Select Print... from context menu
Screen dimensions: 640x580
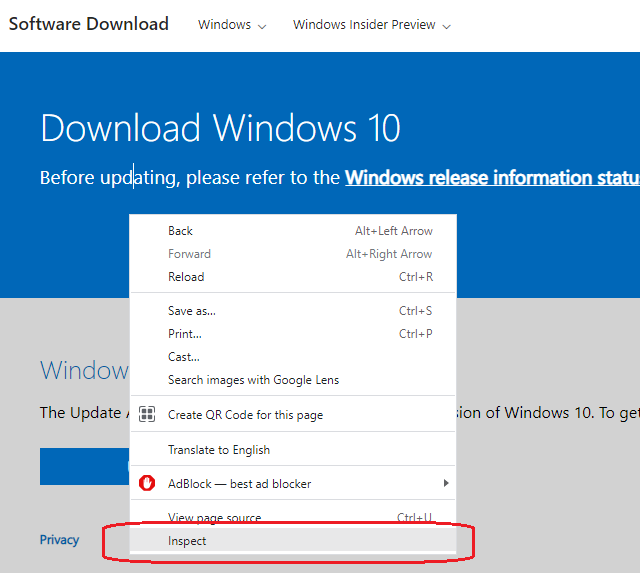coord(293,334)
